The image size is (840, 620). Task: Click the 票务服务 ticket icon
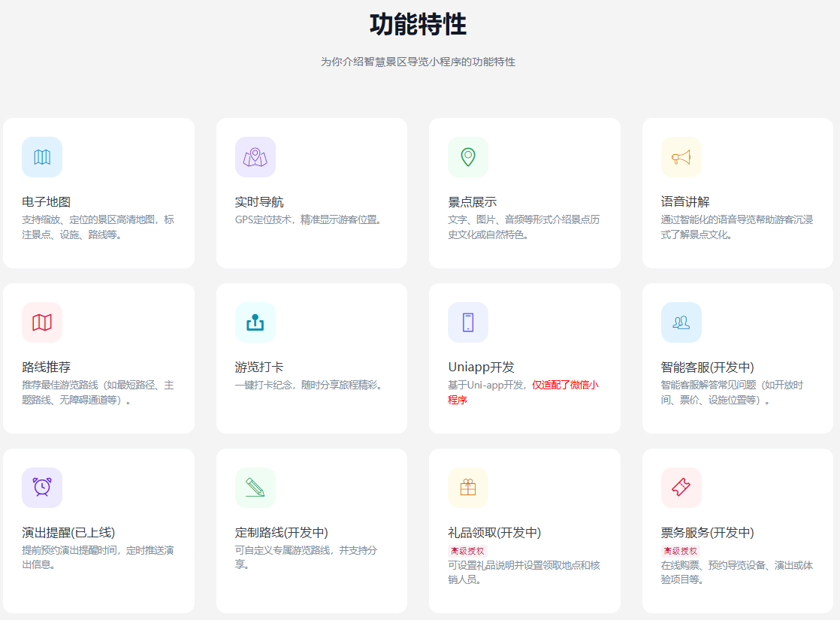(681, 488)
